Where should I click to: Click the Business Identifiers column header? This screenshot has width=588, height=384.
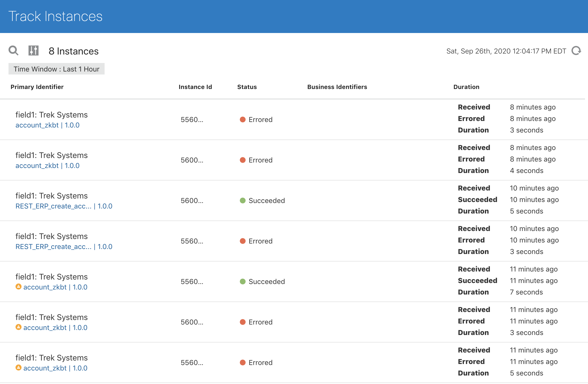tap(337, 87)
